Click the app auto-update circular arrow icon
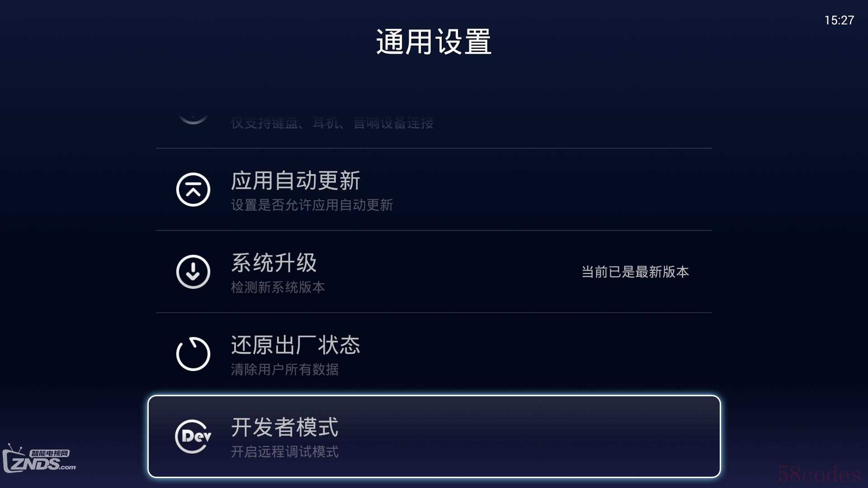This screenshot has width=868, height=488. pos(193,189)
